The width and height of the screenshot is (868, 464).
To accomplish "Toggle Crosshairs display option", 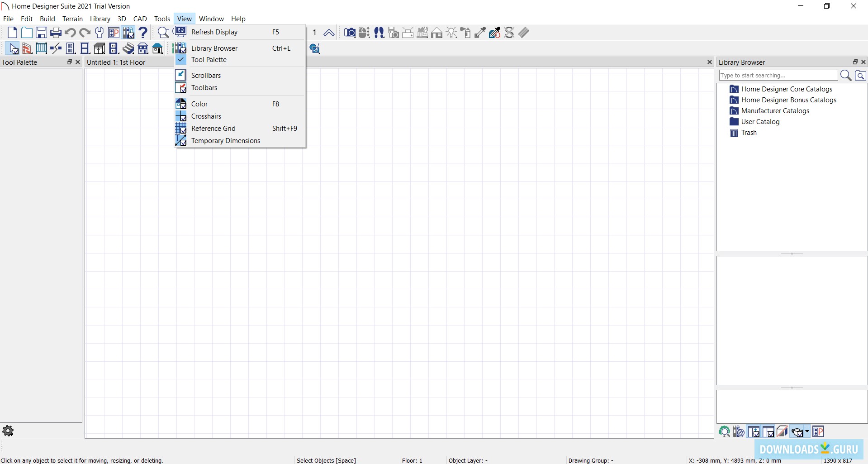I will tap(206, 116).
